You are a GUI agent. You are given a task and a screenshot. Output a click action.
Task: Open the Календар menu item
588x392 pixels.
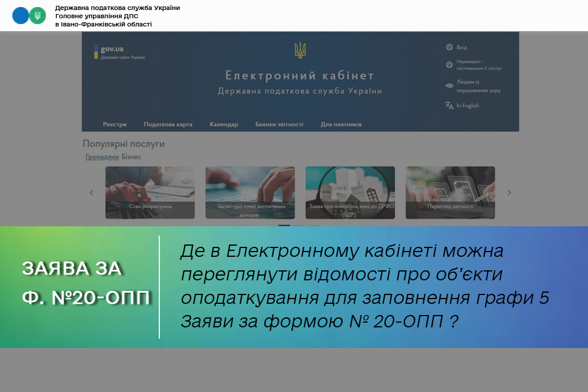(x=223, y=125)
